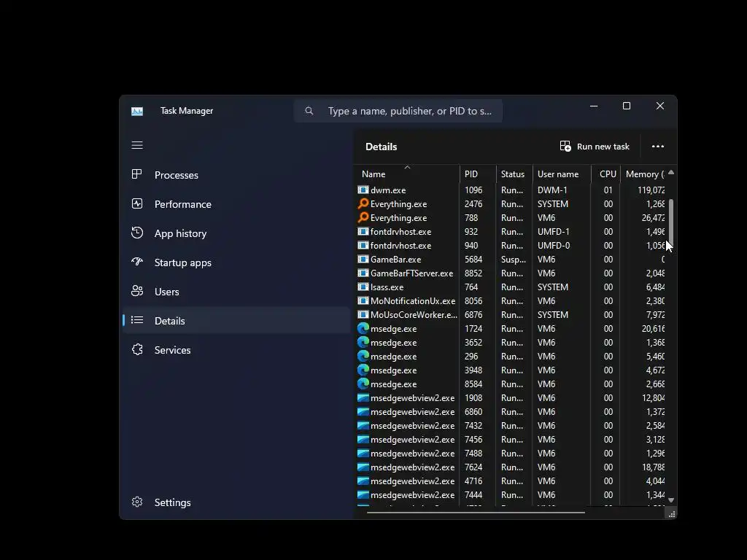This screenshot has width=747, height=560.
Task: Focus the name, publisher, or PID search box
Action: tap(398, 111)
